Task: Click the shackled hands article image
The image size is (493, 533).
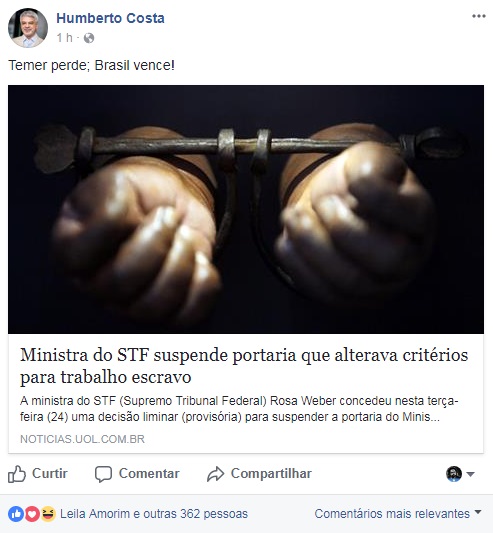Action: coord(246,209)
